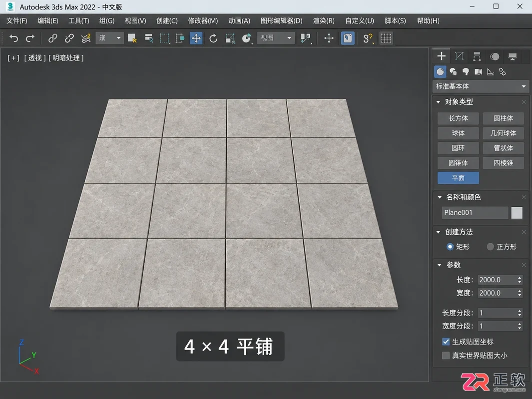The width and height of the screenshot is (532, 399).
Task: Click the [+] viewport general menu
Action: 13,58
